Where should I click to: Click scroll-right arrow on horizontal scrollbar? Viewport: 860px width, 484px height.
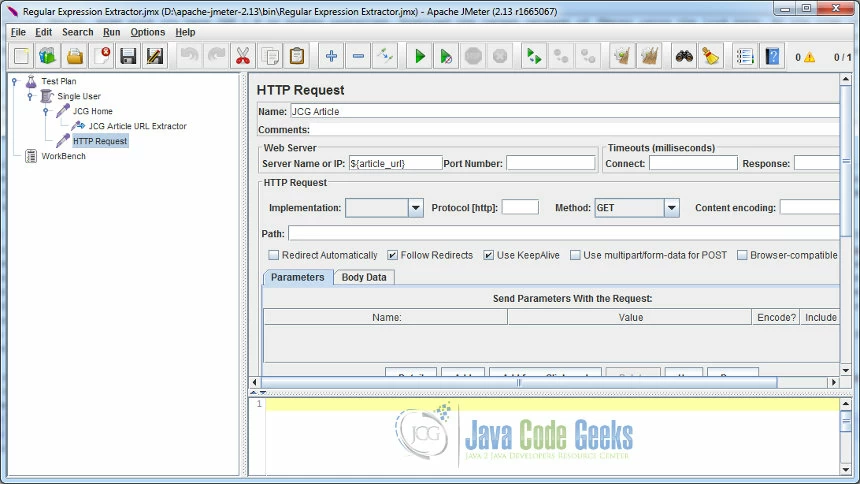click(834, 382)
